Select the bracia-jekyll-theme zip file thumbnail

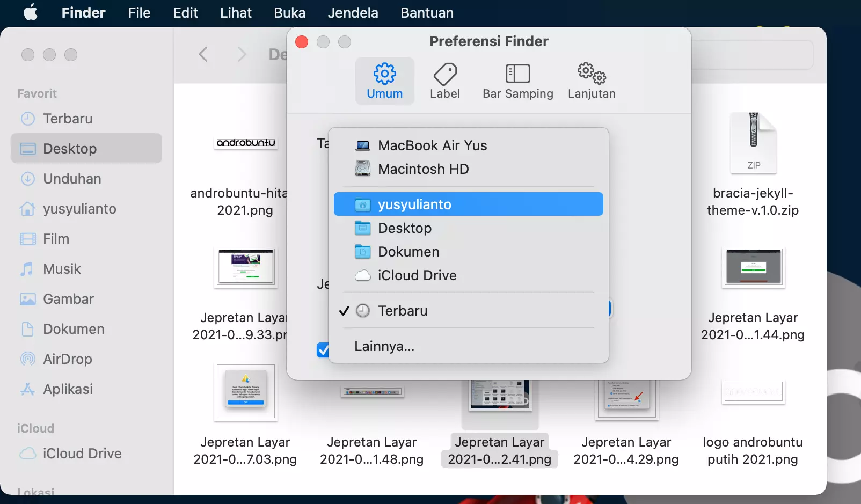[x=753, y=142]
